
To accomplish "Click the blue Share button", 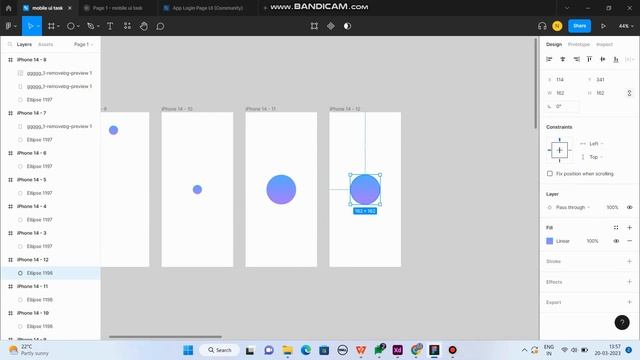I will pyautogui.click(x=580, y=26).
